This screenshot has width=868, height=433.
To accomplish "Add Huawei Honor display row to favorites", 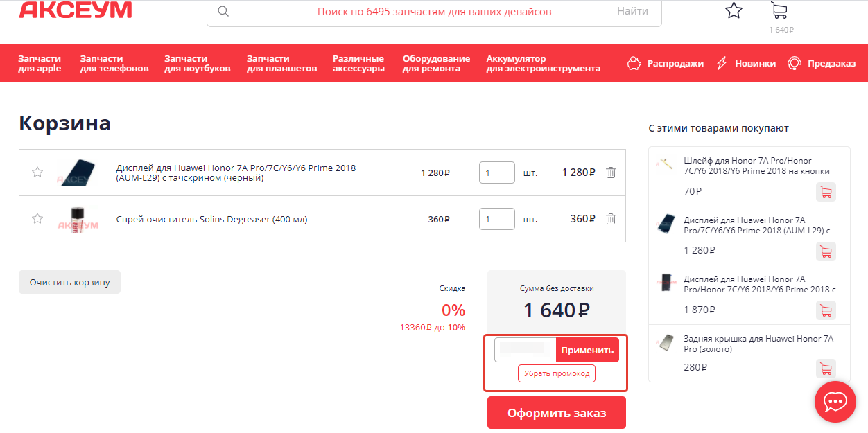I will click(x=37, y=173).
